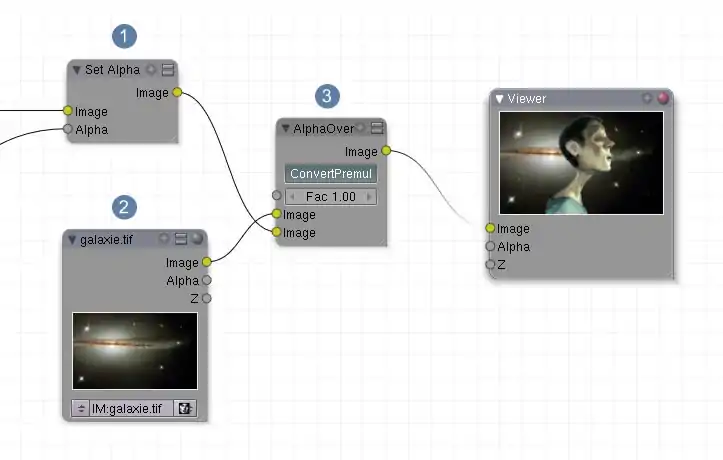Toggle Set Alpha node options icon
723x460 pixels.
pos(168,70)
